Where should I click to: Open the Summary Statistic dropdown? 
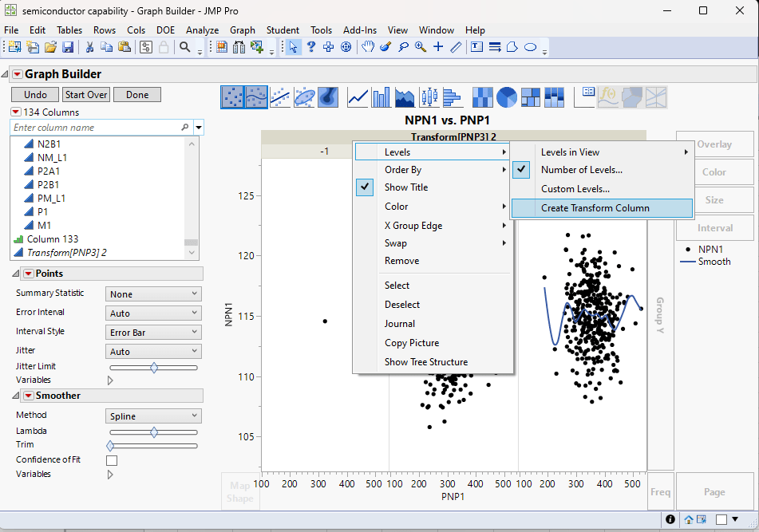pos(152,293)
